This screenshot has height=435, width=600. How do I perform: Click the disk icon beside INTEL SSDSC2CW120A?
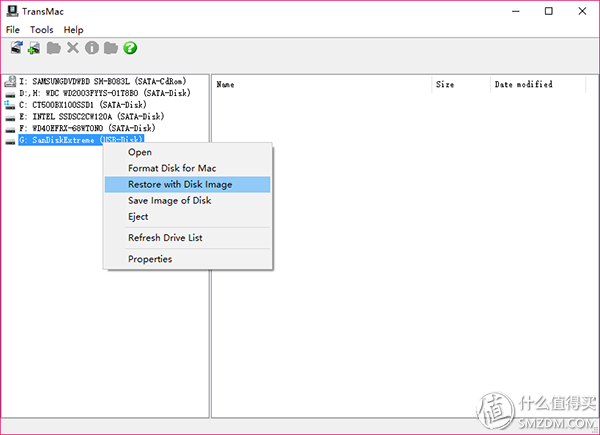(10, 118)
